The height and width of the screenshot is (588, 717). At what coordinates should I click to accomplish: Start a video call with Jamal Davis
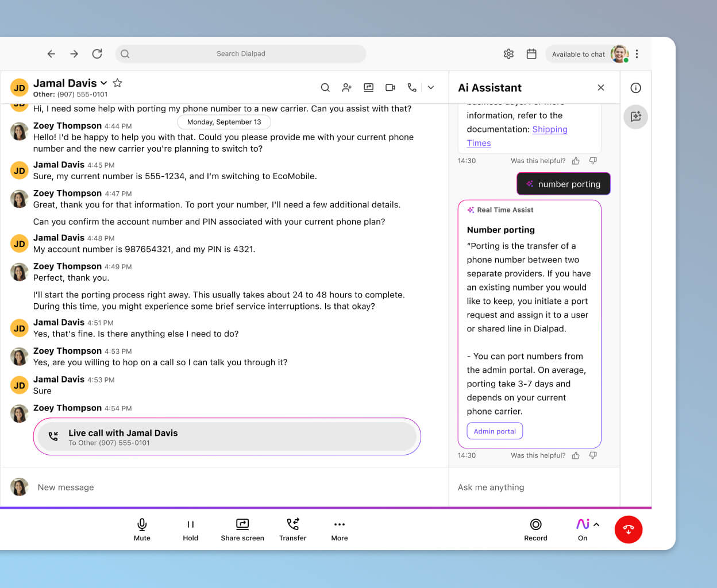[390, 87]
